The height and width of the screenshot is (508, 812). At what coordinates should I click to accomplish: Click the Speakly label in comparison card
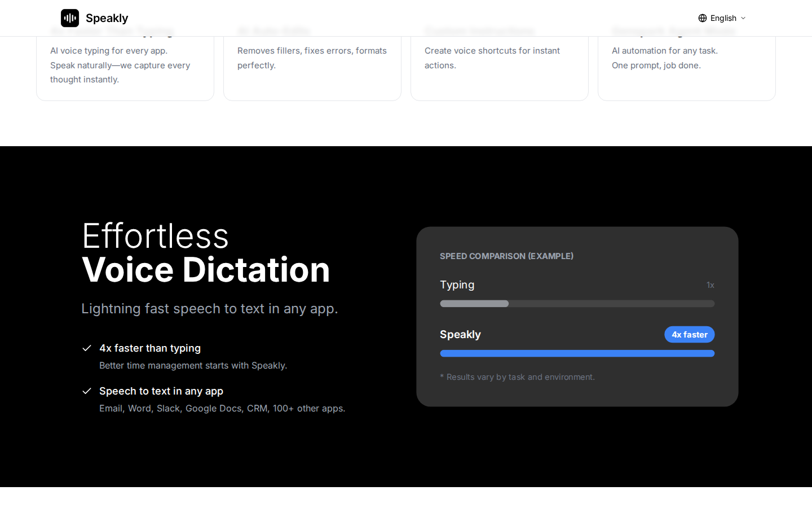460,335
